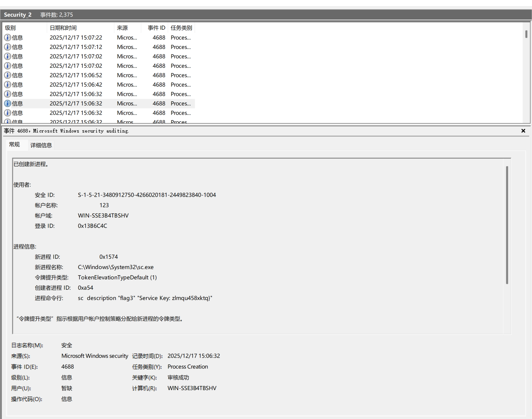This screenshot has width=532, height=419.
Task: Click the TokenElevationTypeDefault (1) value
Action: point(117,277)
